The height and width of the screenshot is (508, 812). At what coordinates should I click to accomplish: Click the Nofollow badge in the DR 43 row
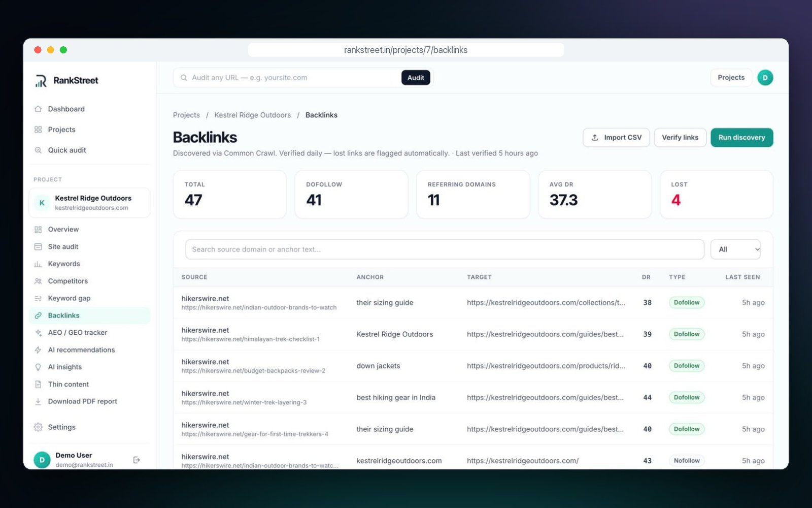[686, 461]
